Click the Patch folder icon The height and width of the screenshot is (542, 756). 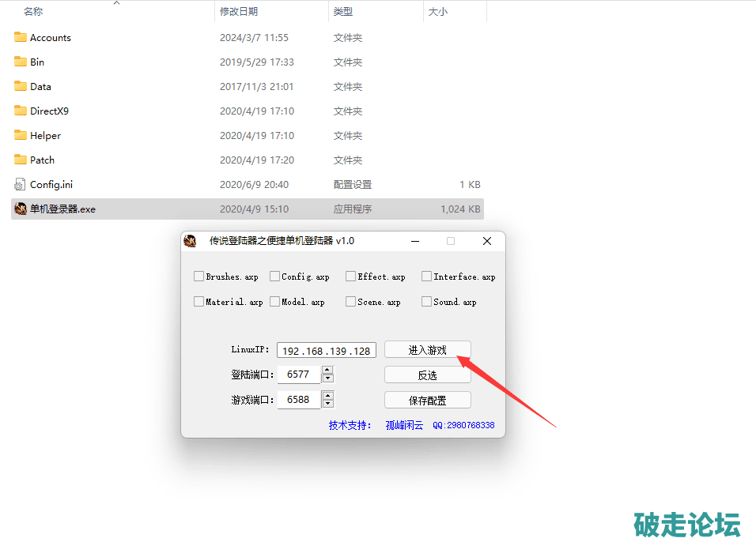21,160
